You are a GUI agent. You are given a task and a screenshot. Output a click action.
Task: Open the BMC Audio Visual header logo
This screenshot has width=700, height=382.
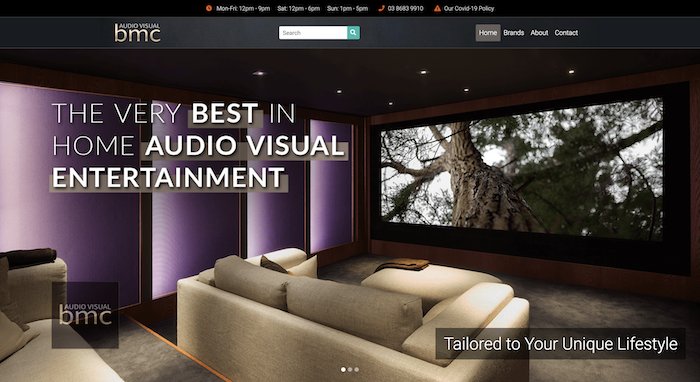click(x=138, y=33)
